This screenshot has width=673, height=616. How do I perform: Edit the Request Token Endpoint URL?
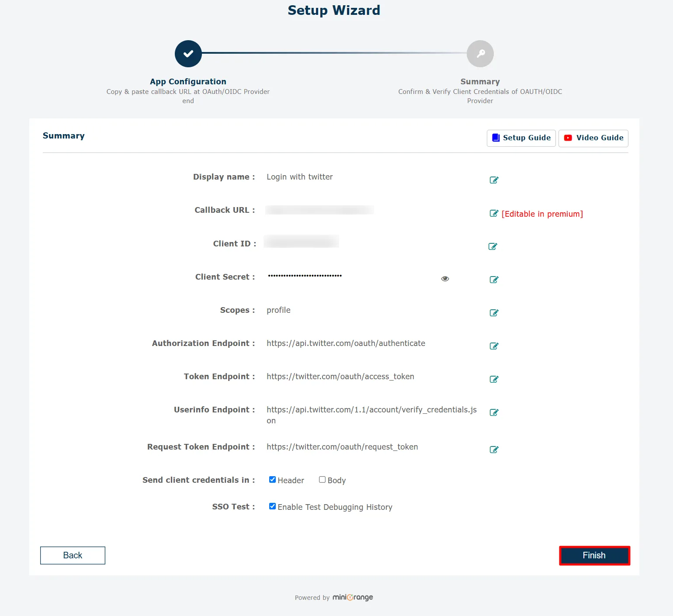tap(494, 450)
